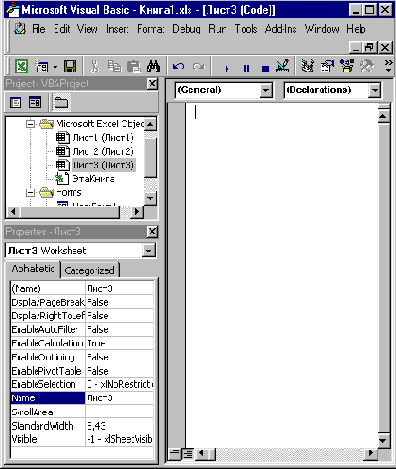396x469 pixels.
Task: Click View Code button in Project panel
Action: point(15,102)
